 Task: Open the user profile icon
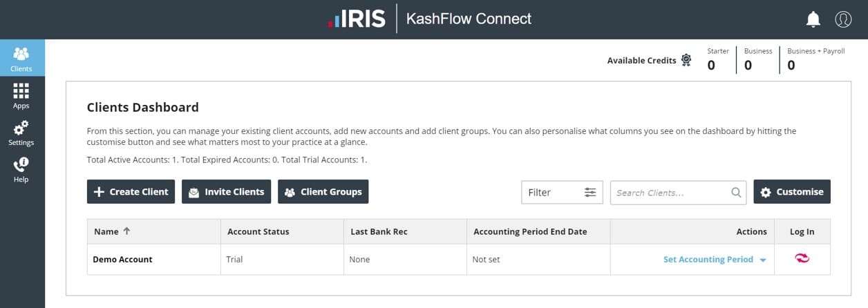click(843, 19)
